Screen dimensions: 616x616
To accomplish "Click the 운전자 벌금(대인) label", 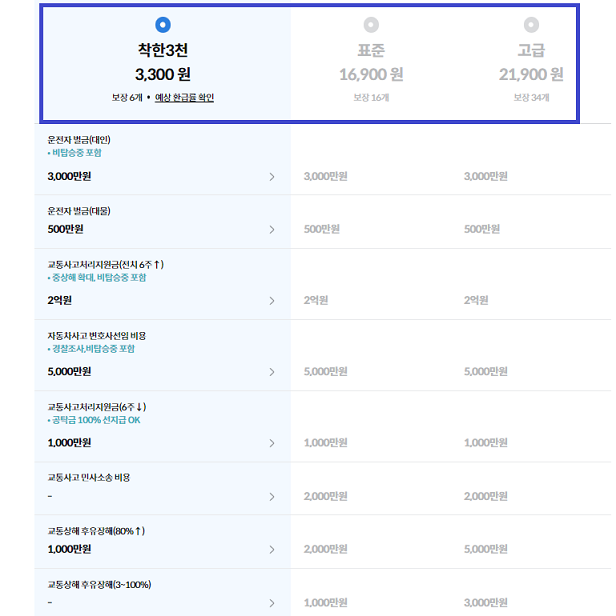I will [79, 140].
